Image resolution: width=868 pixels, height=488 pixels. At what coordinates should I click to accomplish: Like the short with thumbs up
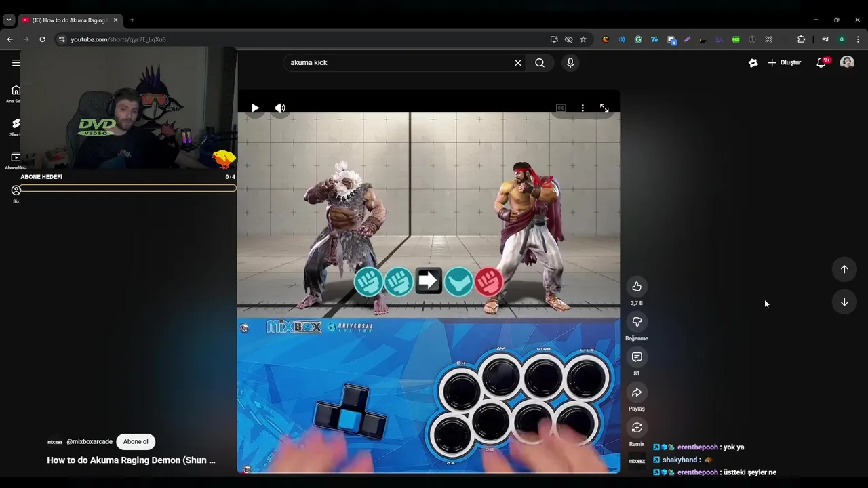coord(637,286)
